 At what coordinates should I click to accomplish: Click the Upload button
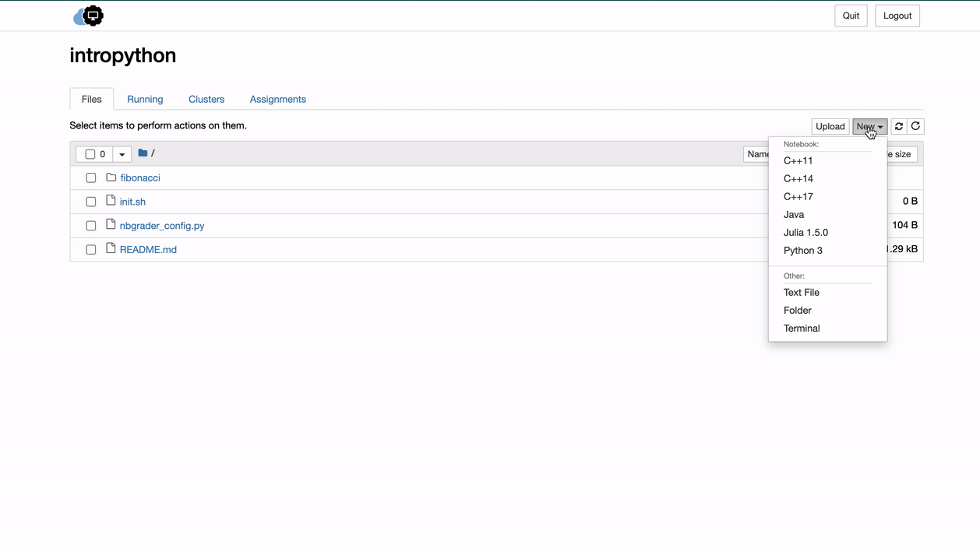click(x=830, y=126)
